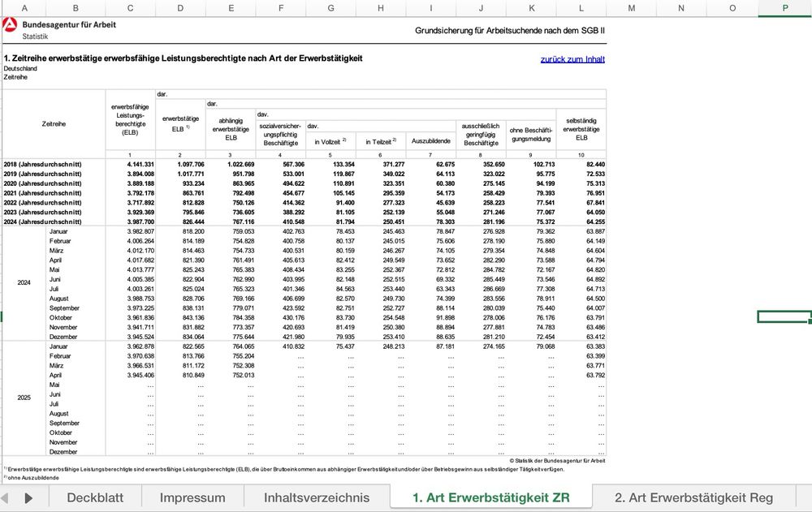Image resolution: width=812 pixels, height=512 pixels.
Task: Switch to the Impressum sheet tab
Action: click(192, 497)
